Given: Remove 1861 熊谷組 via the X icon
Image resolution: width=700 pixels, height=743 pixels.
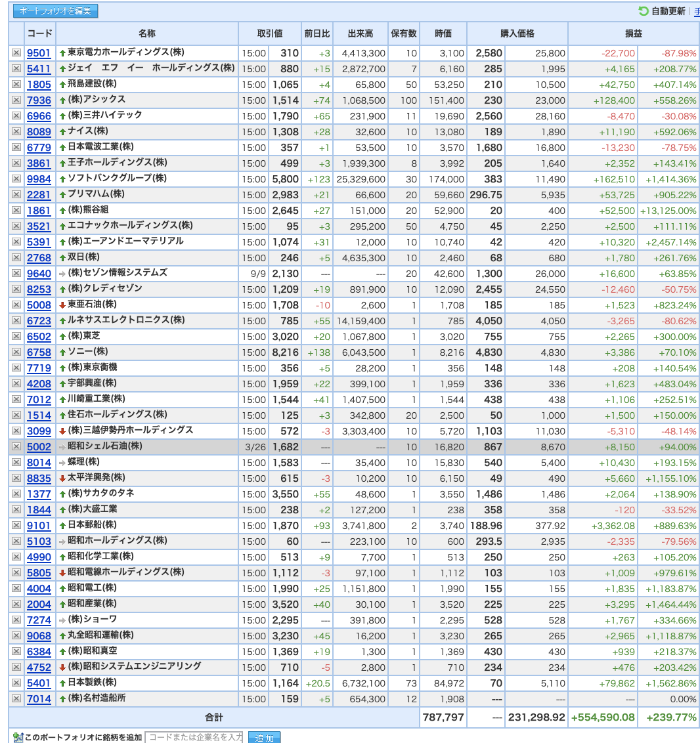Looking at the screenshot, I should tap(16, 210).
